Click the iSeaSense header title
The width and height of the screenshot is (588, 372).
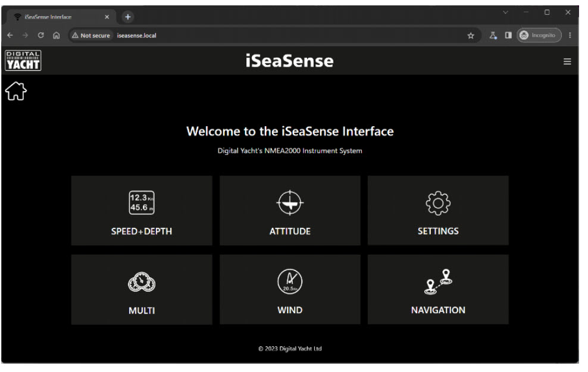click(289, 61)
